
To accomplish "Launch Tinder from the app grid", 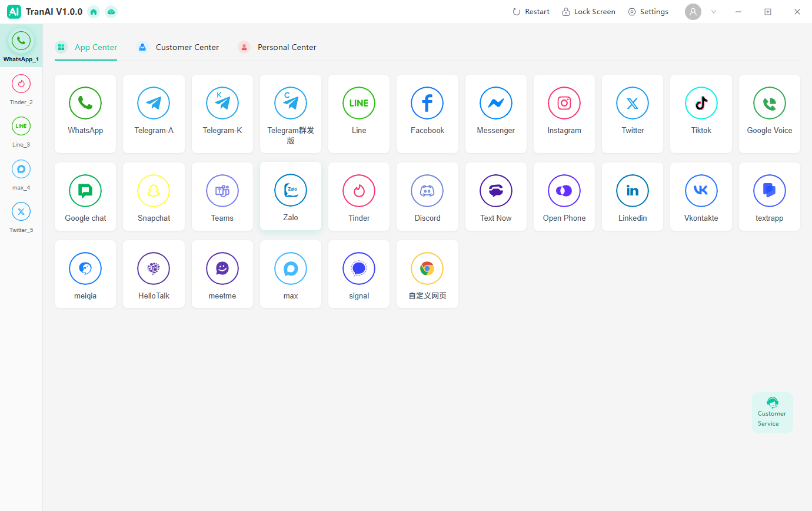I will (359, 197).
